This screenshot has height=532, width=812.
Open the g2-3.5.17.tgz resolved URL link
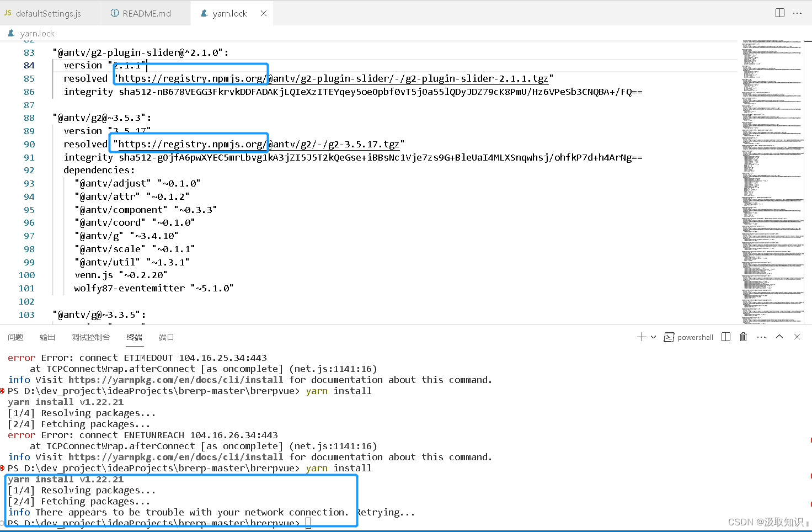[259, 144]
